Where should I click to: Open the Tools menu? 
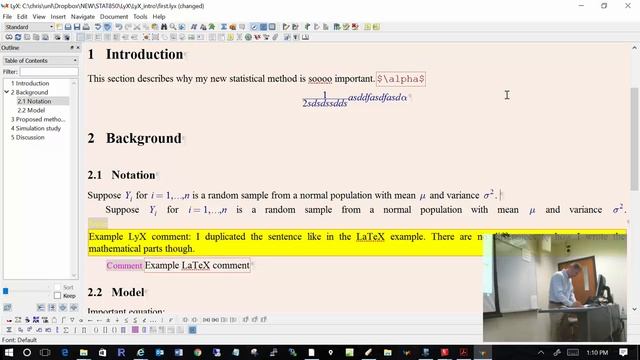tap(140, 17)
